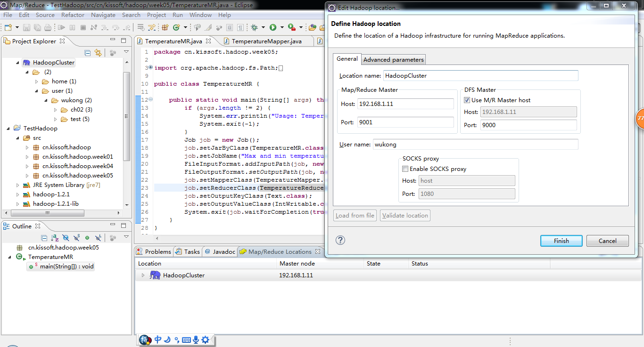
Task: Click the Map/Reduce Master Host field
Action: tap(405, 104)
